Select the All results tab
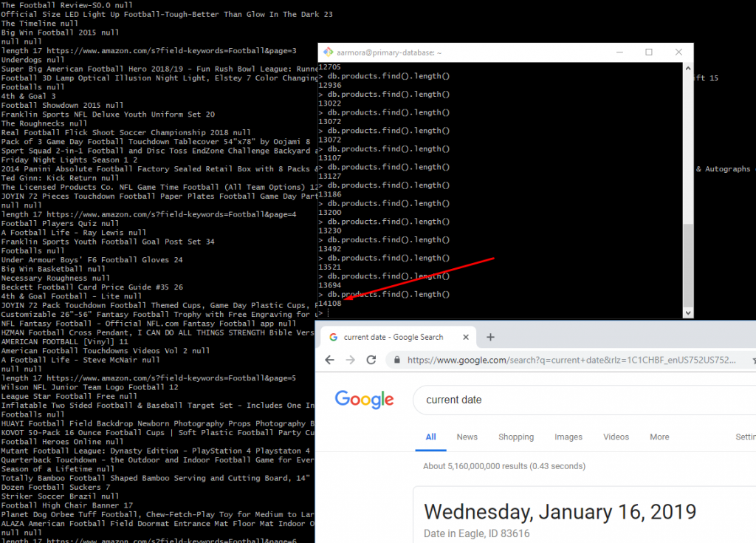Screen dimensions: 756x543 [x=430, y=437]
